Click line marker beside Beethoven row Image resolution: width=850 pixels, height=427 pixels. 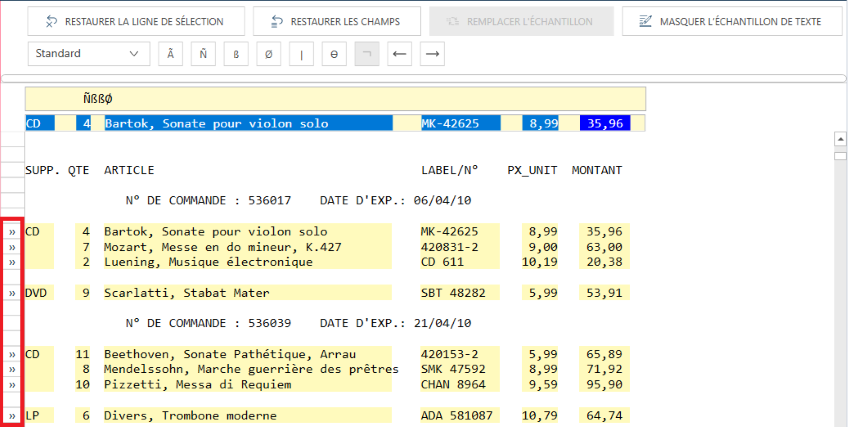[x=12, y=355]
